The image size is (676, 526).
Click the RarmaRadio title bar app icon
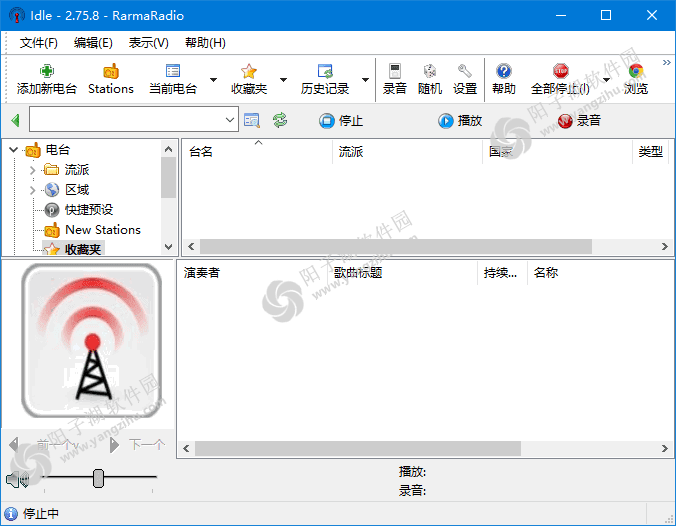tap(17, 16)
